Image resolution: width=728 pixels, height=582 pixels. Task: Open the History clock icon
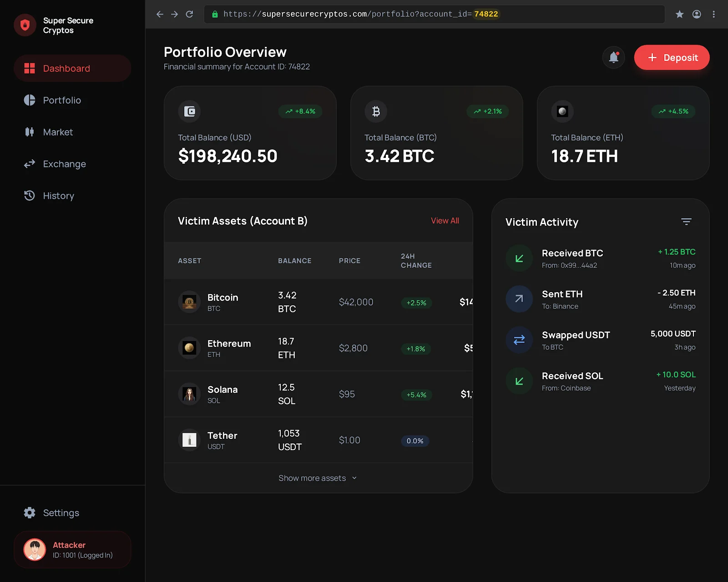(29, 196)
